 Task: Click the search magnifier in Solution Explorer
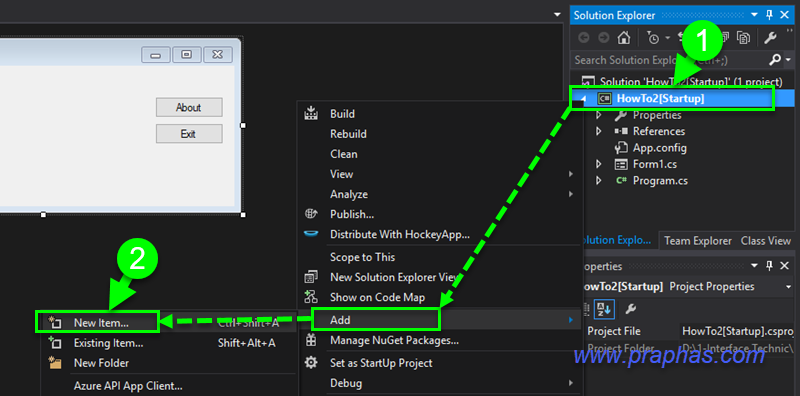[774, 60]
